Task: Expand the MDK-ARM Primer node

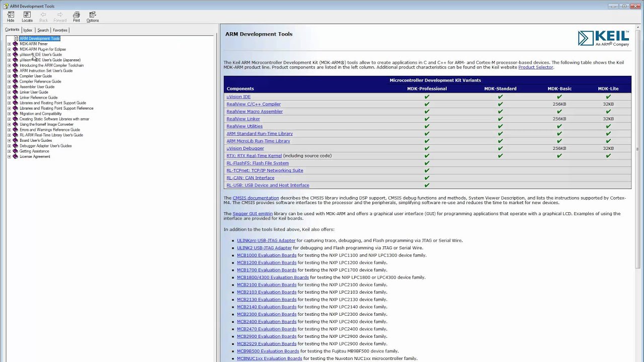Action: 9,44
